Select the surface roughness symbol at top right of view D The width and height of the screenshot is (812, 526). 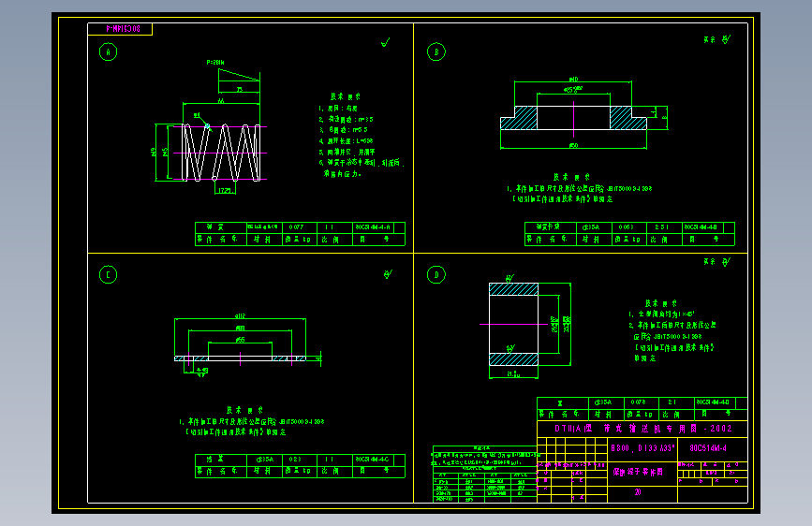click(x=726, y=262)
